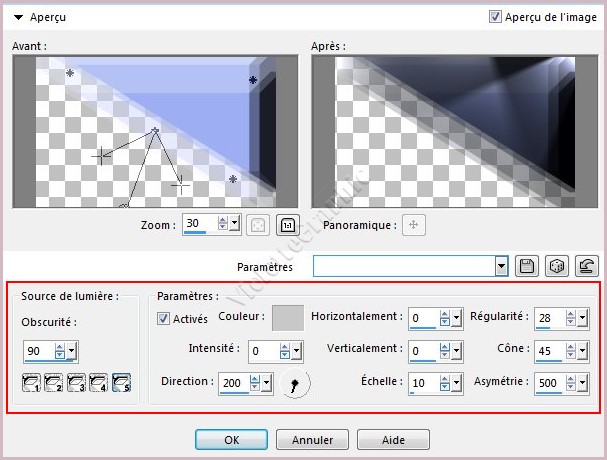The image size is (607, 460).
Task: Click the randomize parameters dice icon
Action: pyautogui.click(x=557, y=266)
